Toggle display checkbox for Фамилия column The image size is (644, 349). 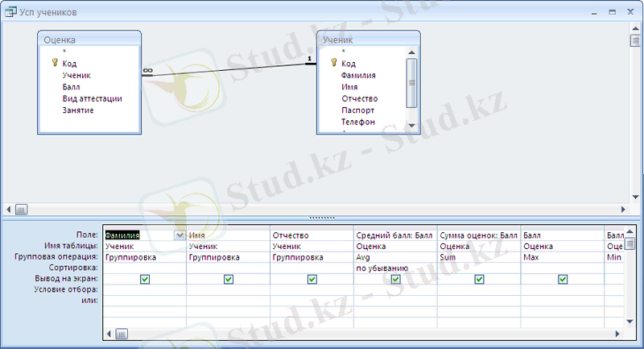[x=145, y=280]
